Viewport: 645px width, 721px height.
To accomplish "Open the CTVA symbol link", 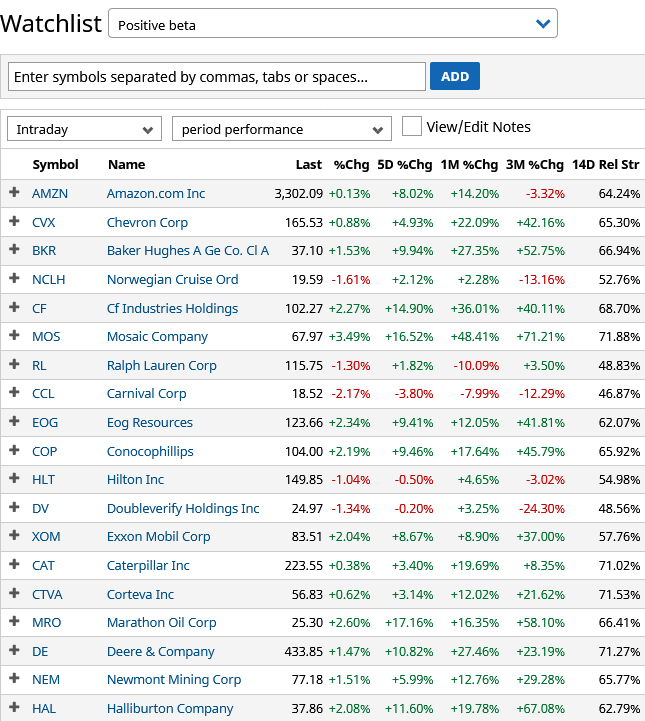I will (x=47, y=595).
